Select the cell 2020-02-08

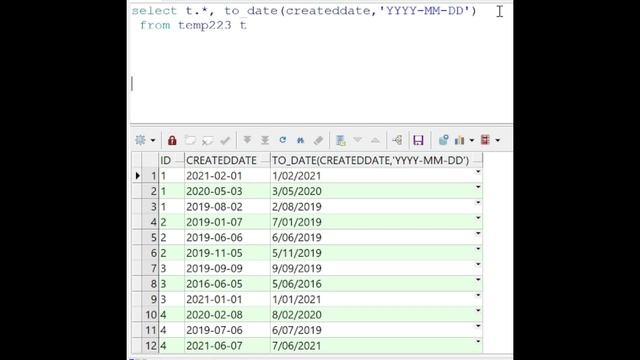(x=227, y=315)
